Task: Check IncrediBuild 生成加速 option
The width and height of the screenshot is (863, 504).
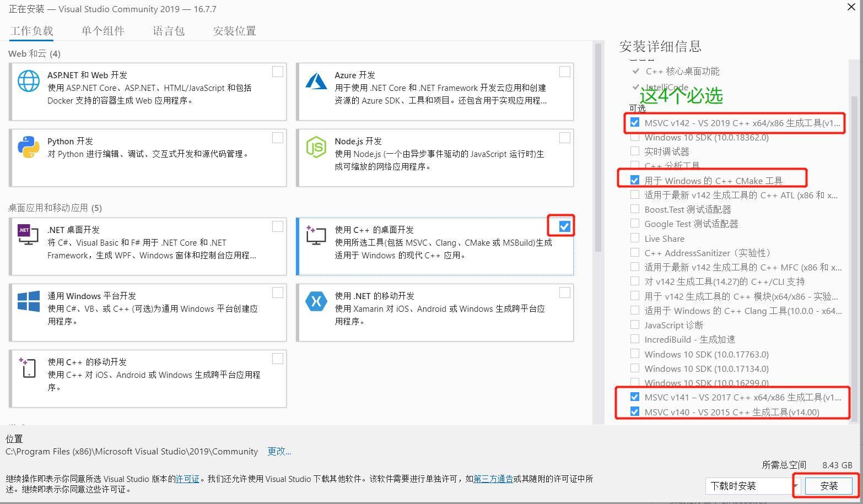Action: click(x=635, y=339)
